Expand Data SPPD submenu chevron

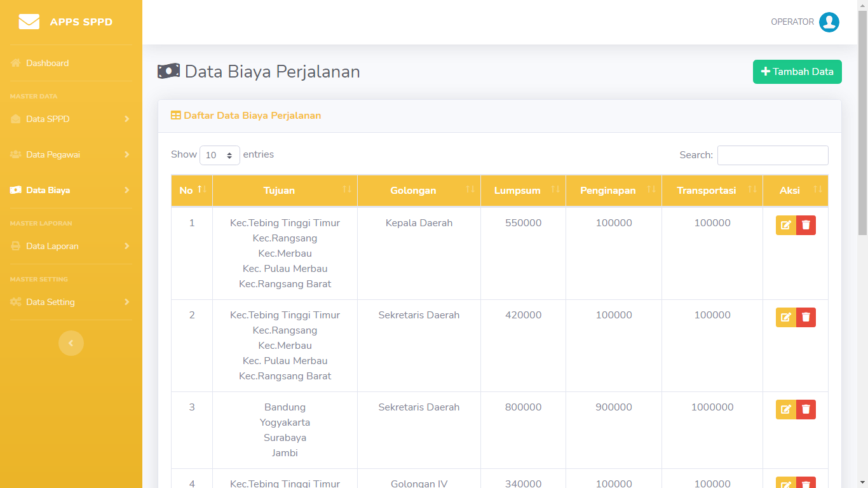click(x=127, y=119)
